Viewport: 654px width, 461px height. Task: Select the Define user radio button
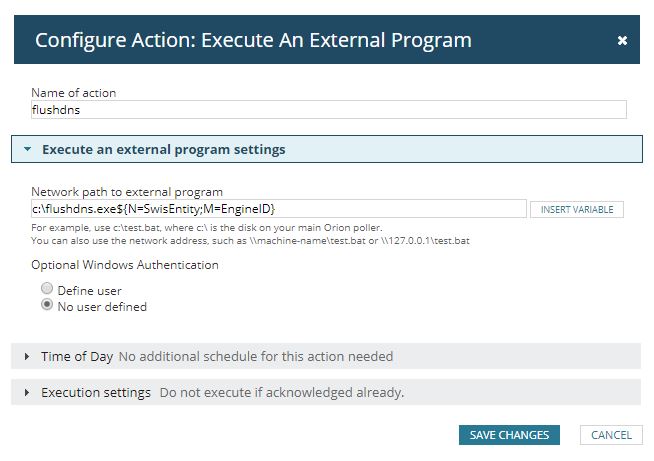tap(47, 289)
